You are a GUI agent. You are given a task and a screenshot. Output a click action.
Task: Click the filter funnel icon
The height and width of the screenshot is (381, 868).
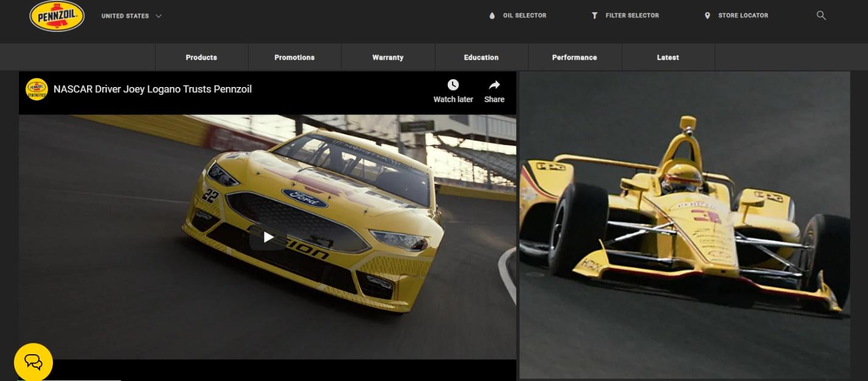point(594,16)
